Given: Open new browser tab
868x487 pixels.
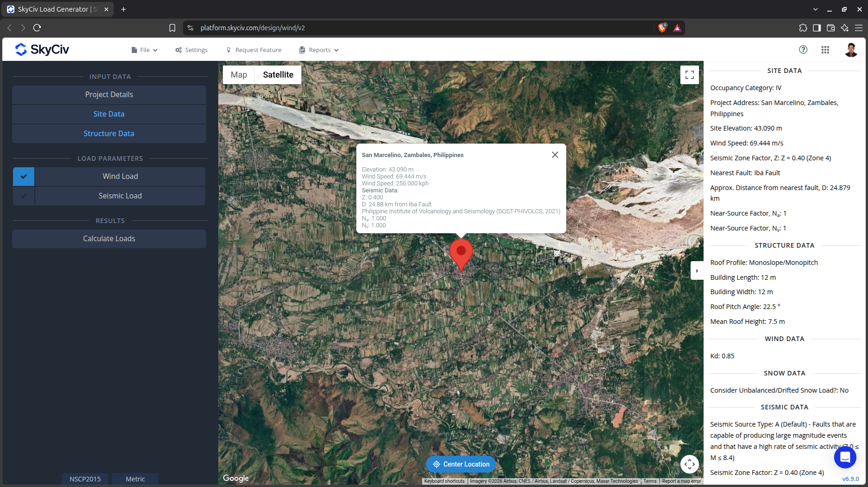Looking at the screenshot, I should tap(124, 9).
